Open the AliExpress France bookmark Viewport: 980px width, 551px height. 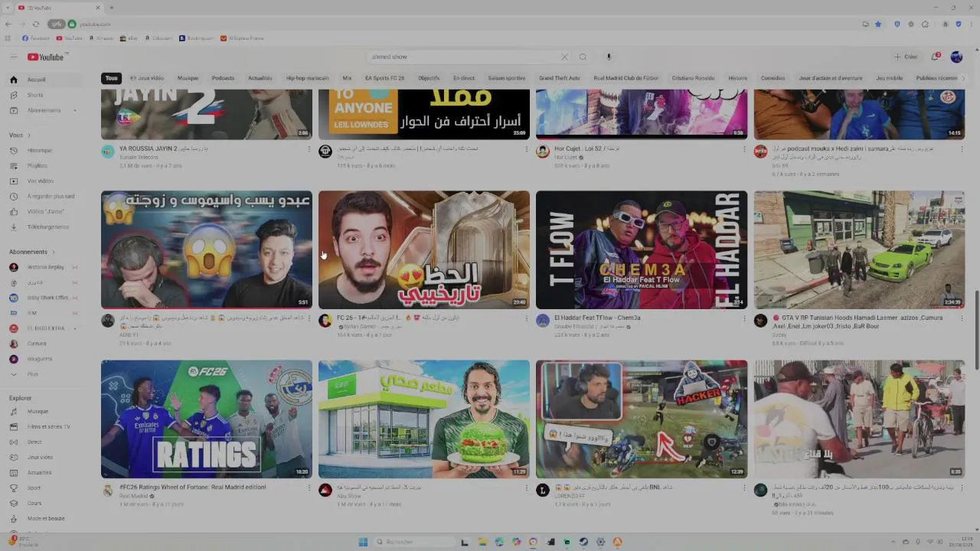point(242,38)
